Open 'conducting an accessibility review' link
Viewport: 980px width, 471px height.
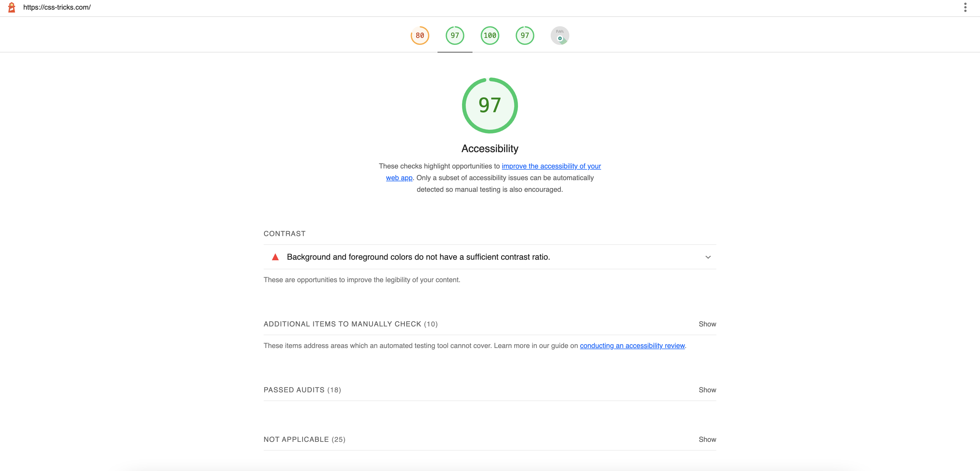(x=632, y=346)
